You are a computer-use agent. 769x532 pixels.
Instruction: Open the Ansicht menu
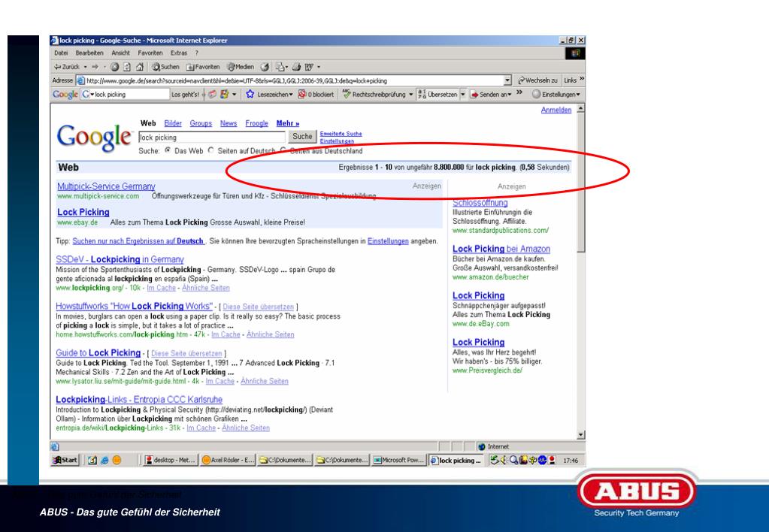click(120, 53)
